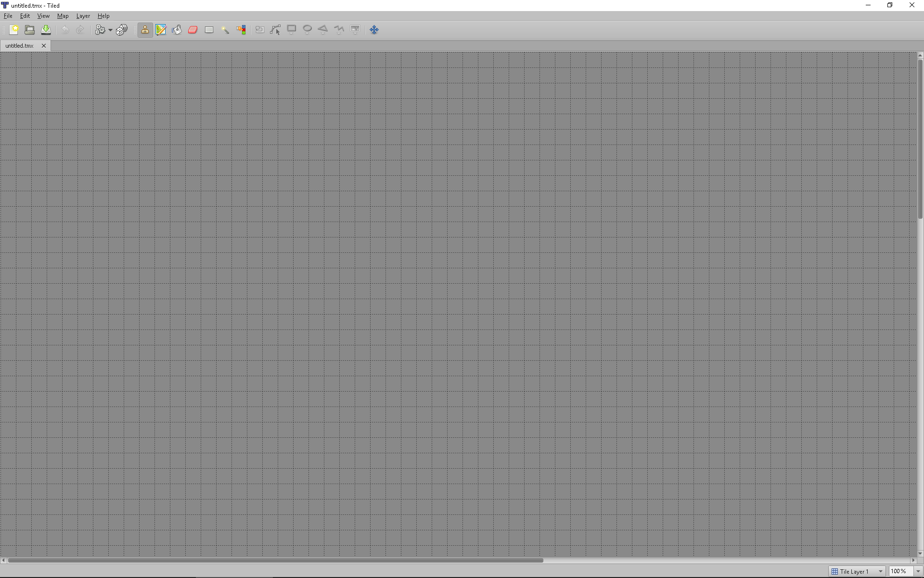924x578 pixels.
Task: Restore down the Tiled window
Action: 890,5
